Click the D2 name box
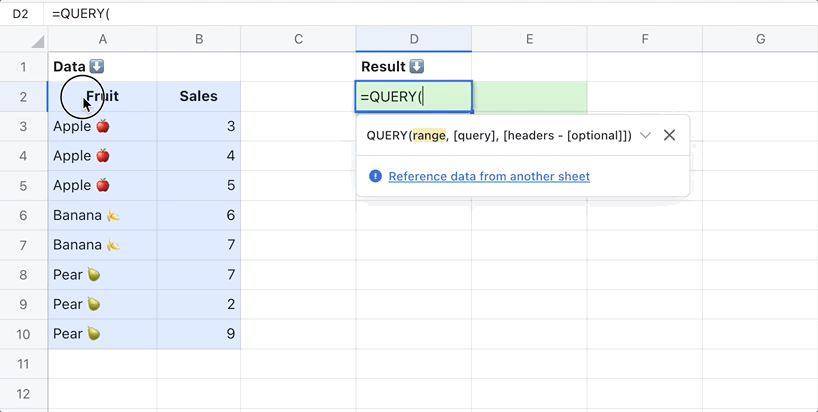 coord(20,13)
